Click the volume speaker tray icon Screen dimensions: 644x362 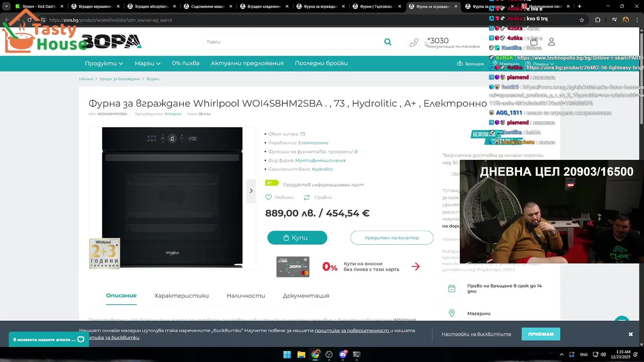coord(603,354)
